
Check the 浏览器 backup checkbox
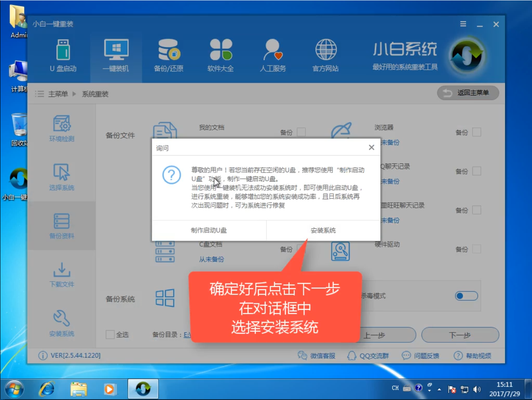click(477, 132)
